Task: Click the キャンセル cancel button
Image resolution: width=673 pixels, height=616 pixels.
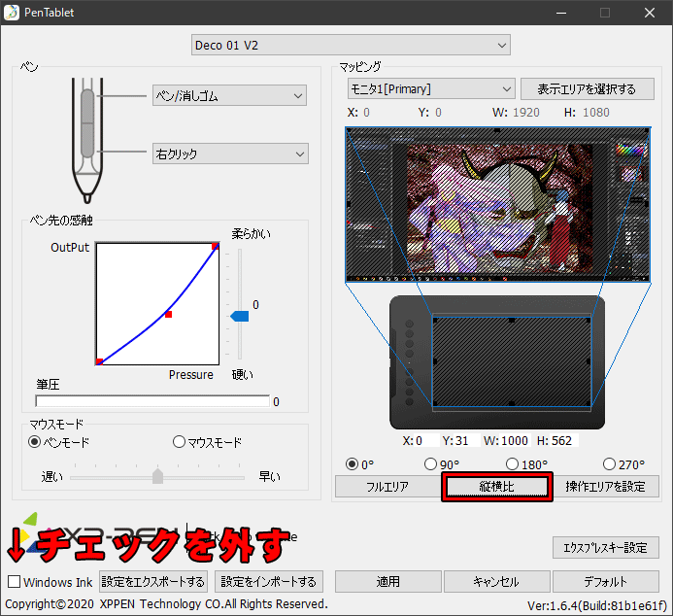Action: pos(496,582)
